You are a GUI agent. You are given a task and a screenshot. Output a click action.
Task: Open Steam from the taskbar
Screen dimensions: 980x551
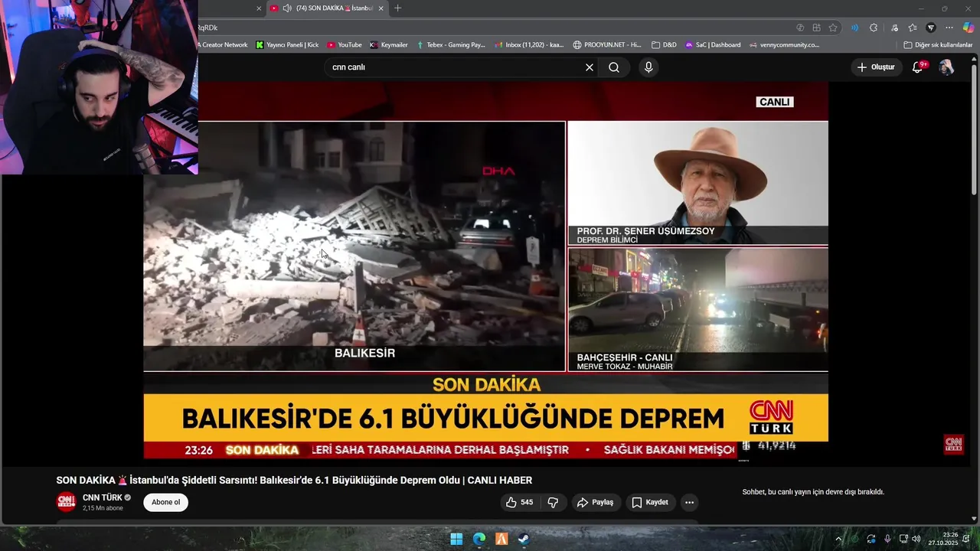coord(524,539)
